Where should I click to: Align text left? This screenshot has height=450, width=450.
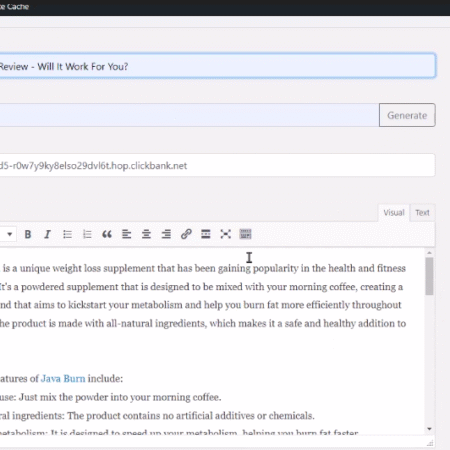coord(127,234)
